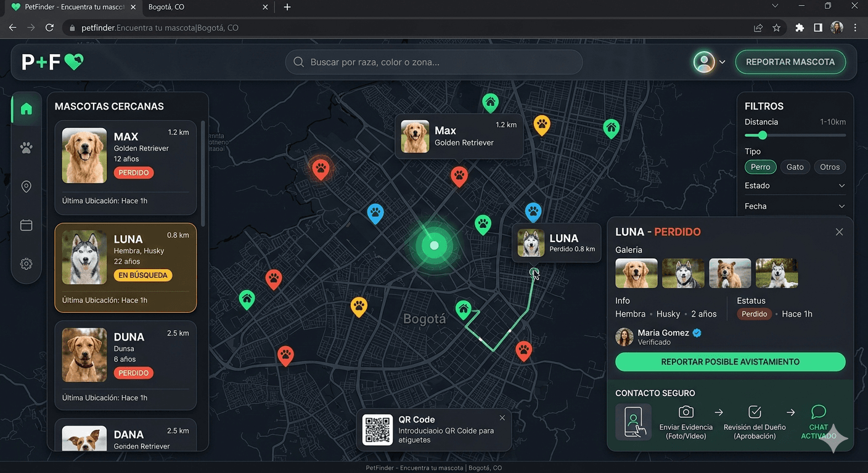The image size is (868, 473).
Task: Toggle the browser side panel icon
Action: pyautogui.click(x=817, y=28)
